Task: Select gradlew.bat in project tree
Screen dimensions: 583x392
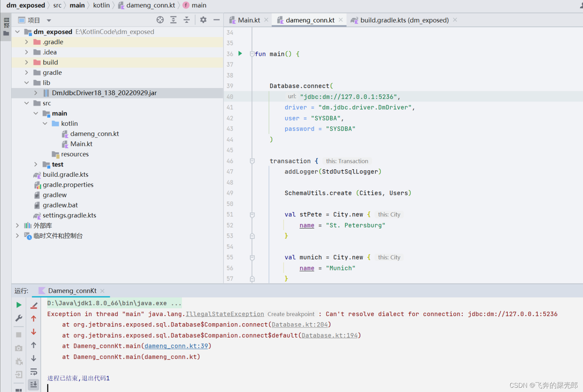Action: tap(60, 205)
